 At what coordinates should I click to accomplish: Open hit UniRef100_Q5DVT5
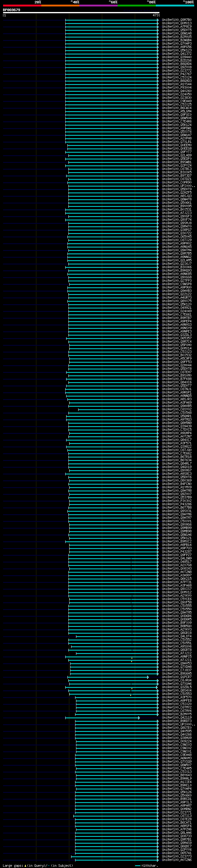point(177,30)
